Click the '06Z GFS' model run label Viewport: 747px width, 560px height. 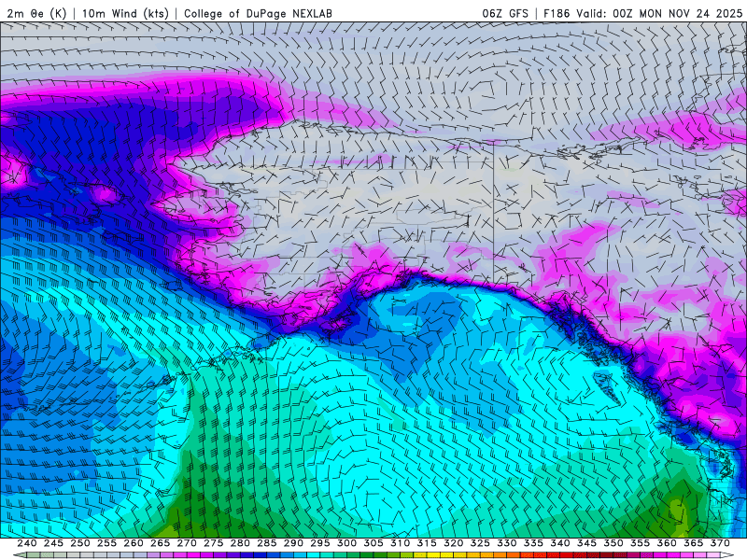point(505,13)
